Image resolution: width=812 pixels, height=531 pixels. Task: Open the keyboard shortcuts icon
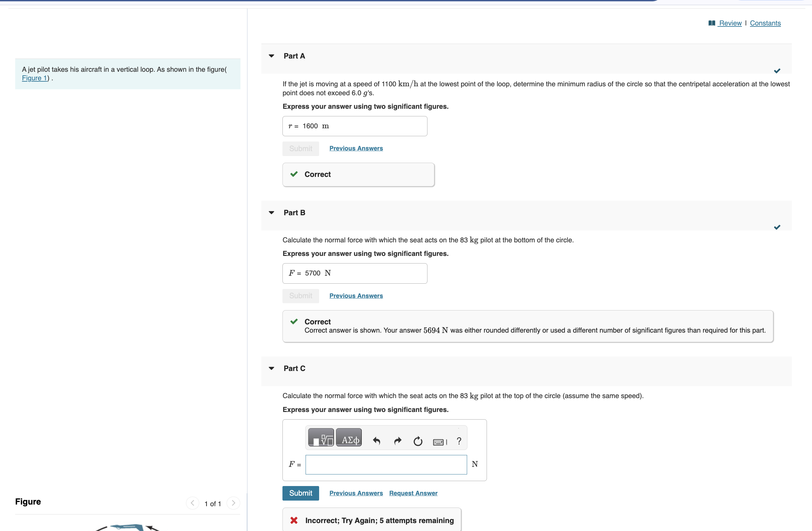point(439,442)
